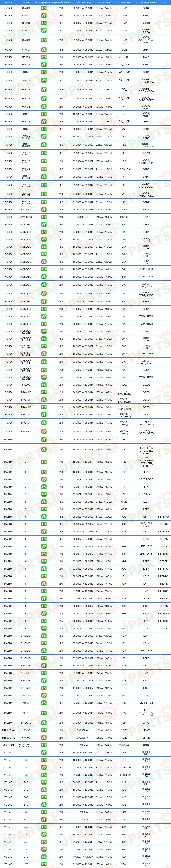Select the GALAXY model cell
This screenshot has height=868, width=171.
point(26,210)
